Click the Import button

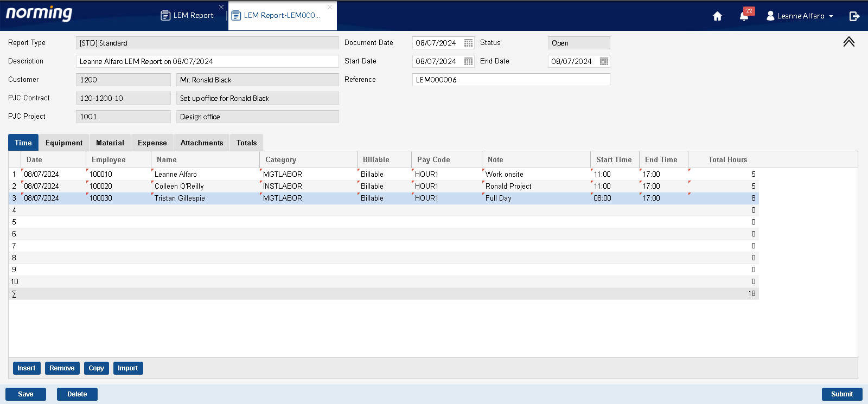pyautogui.click(x=128, y=368)
